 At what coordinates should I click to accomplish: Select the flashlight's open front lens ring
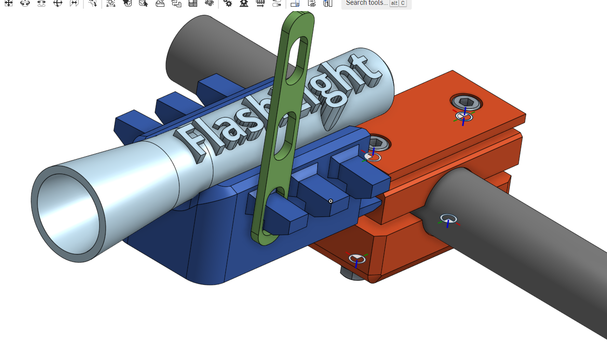click(x=68, y=214)
